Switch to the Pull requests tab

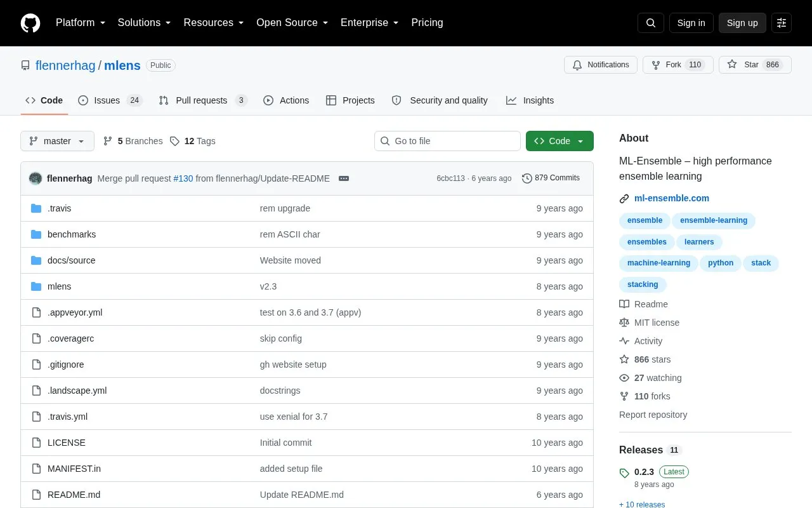pyautogui.click(x=202, y=100)
